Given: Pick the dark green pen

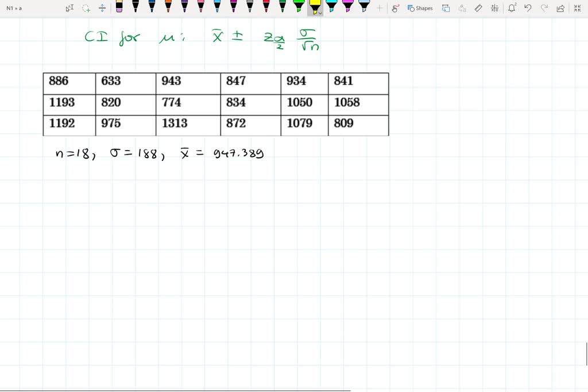Looking at the screenshot, I should (283, 6).
